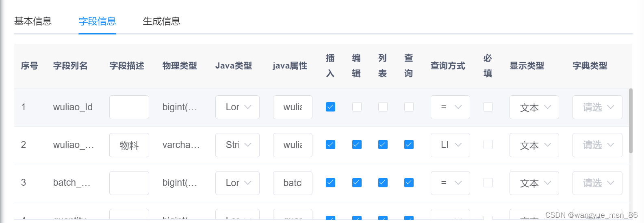Screen dimensions: 644x223
Task: Select the 字段信息 tab
Action: (x=97, y=21)
